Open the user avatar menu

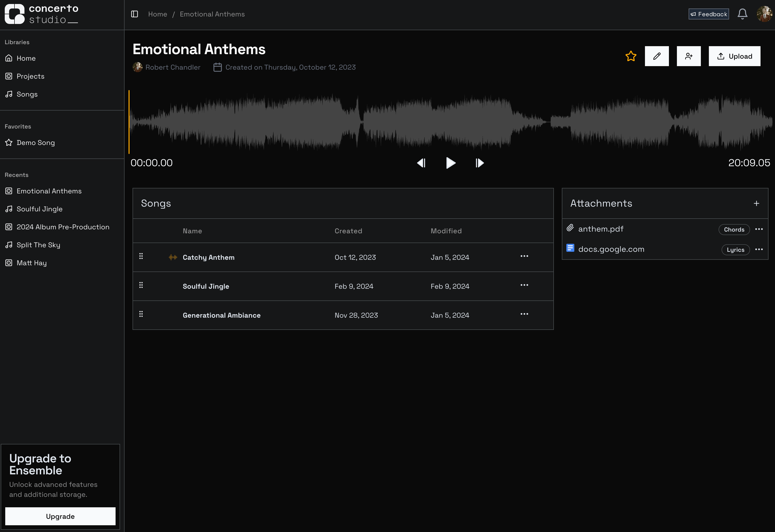click(764, 14)
